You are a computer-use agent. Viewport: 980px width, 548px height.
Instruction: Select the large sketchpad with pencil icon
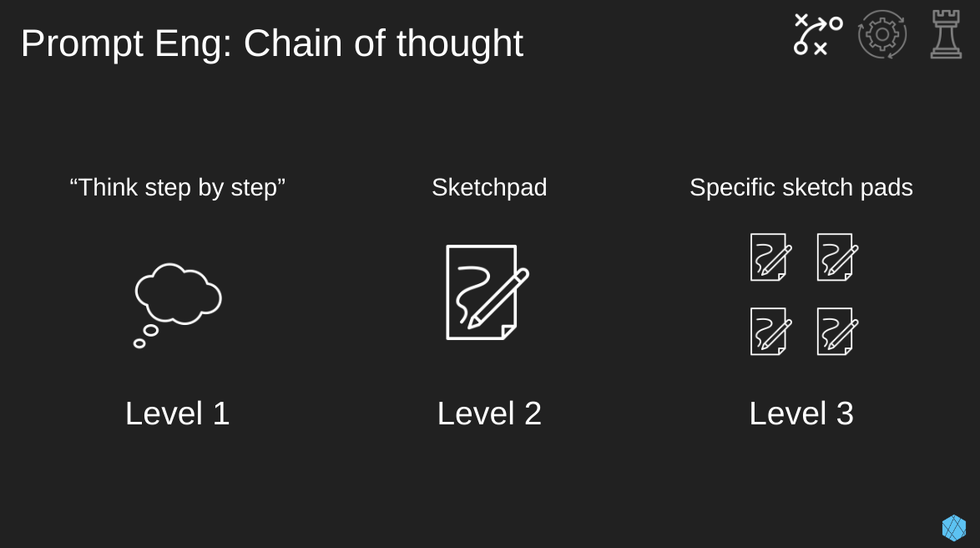[487, 292]
